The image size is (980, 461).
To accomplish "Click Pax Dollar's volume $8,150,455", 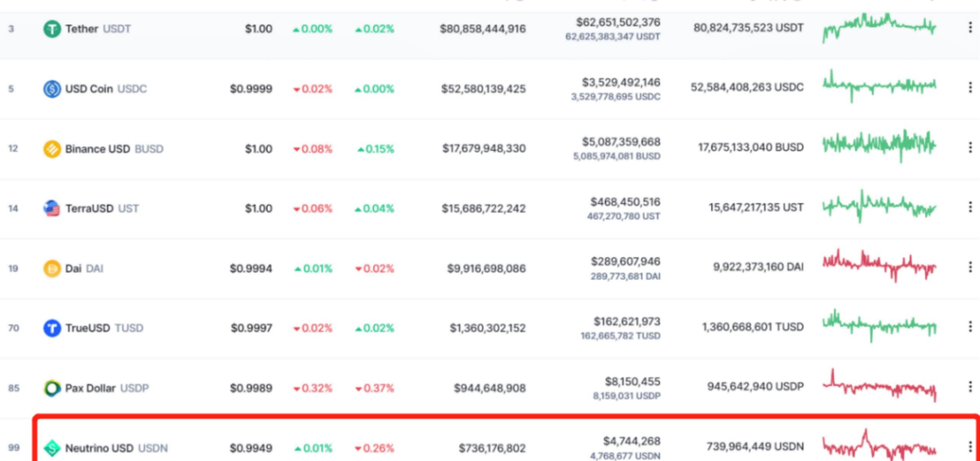I will (x=633, y=381).
